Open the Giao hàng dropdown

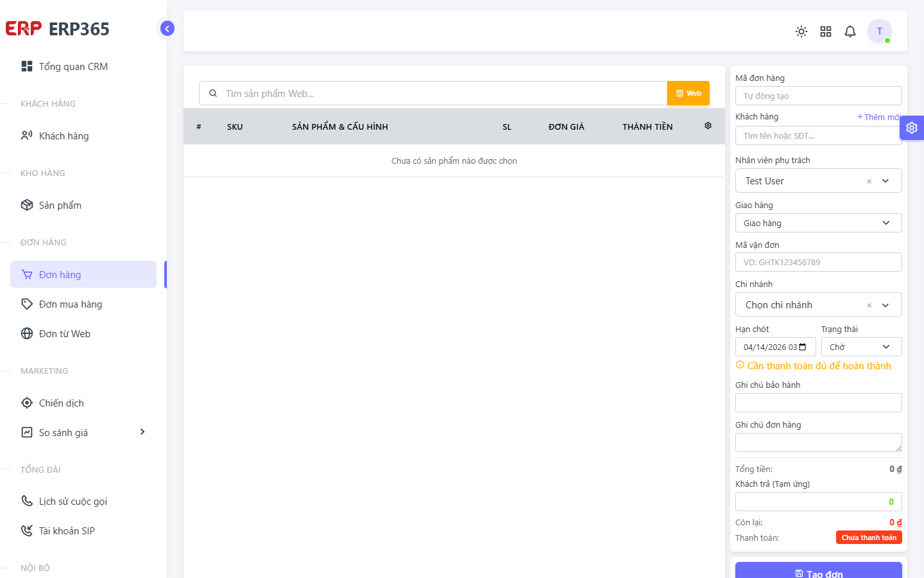click(x=819, y=223)
